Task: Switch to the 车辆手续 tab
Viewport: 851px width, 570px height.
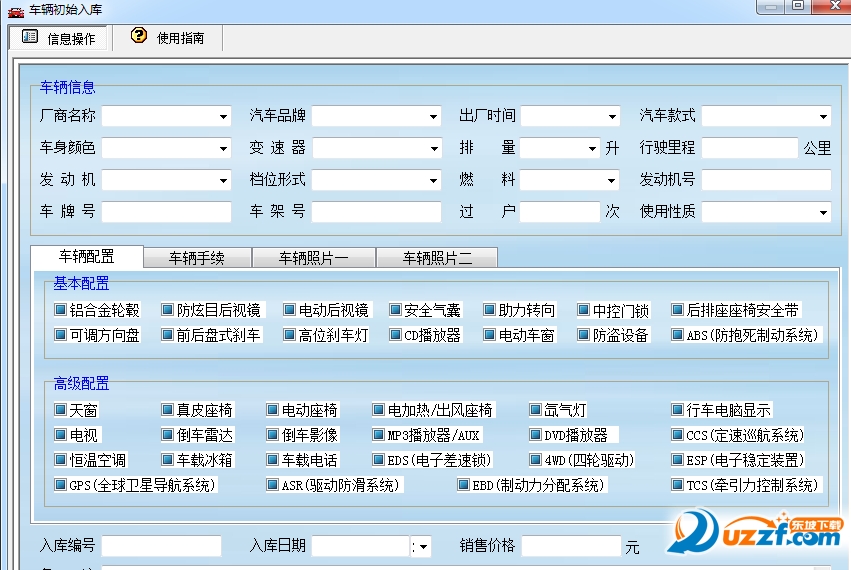Action: 197,258
